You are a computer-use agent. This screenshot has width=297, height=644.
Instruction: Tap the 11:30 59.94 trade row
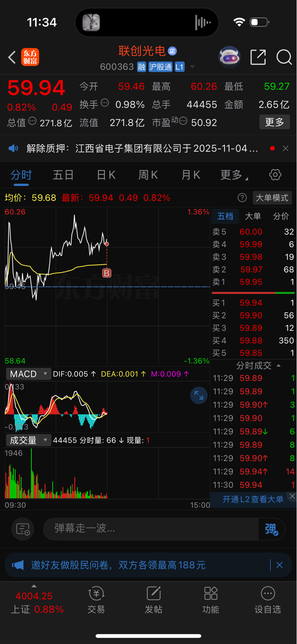click(x=253, y=485)
